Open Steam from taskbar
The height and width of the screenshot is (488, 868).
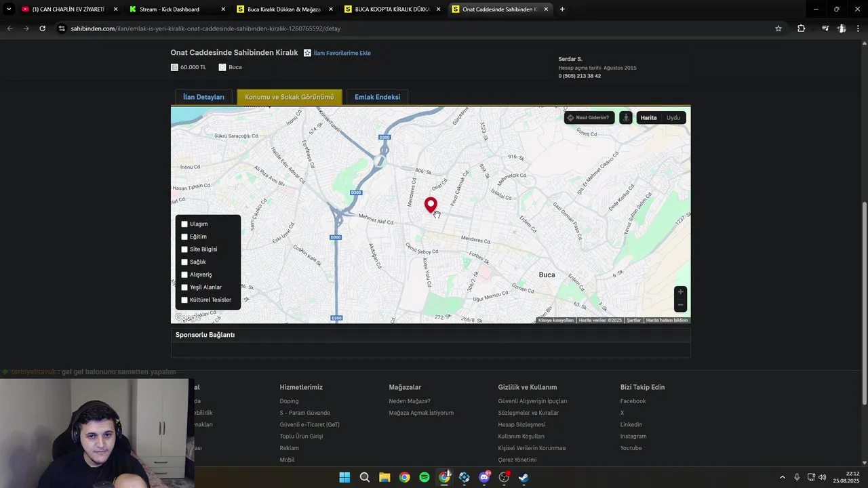524,477
